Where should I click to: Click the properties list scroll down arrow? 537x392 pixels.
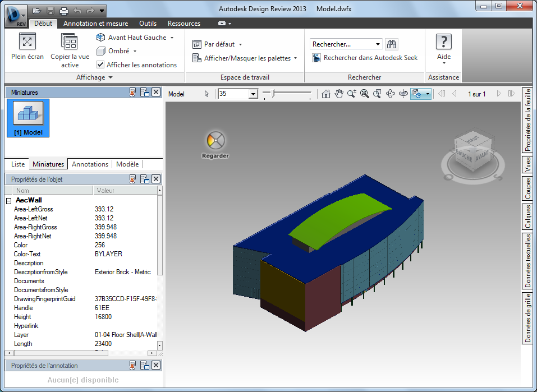coord(159,345)
